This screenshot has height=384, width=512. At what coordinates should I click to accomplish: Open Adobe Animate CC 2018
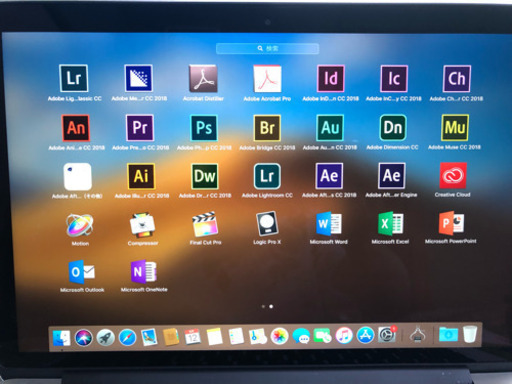pyautogui.click(x=76, y=128)
